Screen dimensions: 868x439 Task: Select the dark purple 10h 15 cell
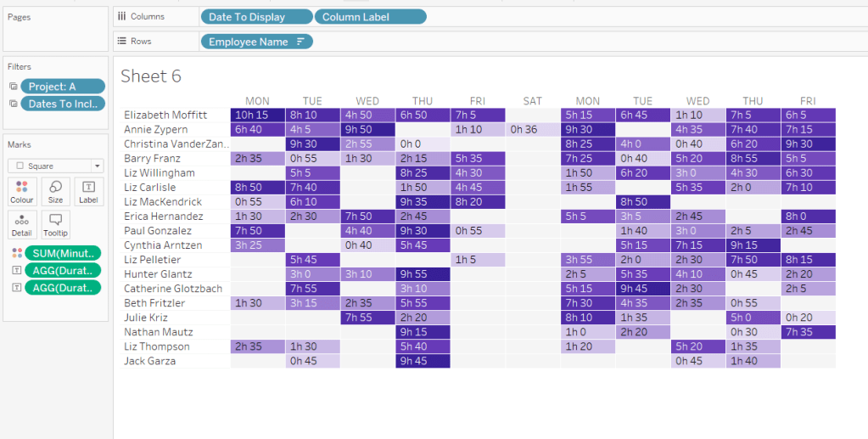click(x=257, y=115)
